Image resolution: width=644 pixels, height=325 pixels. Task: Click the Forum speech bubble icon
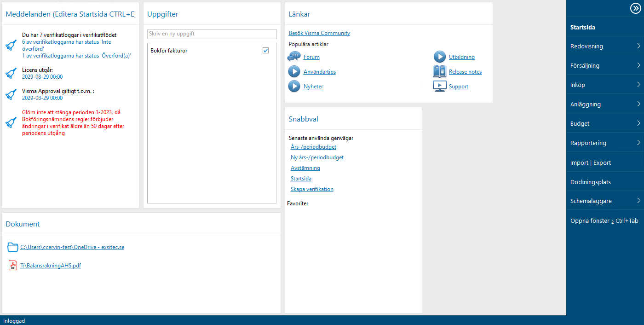(x=294, y=57)
